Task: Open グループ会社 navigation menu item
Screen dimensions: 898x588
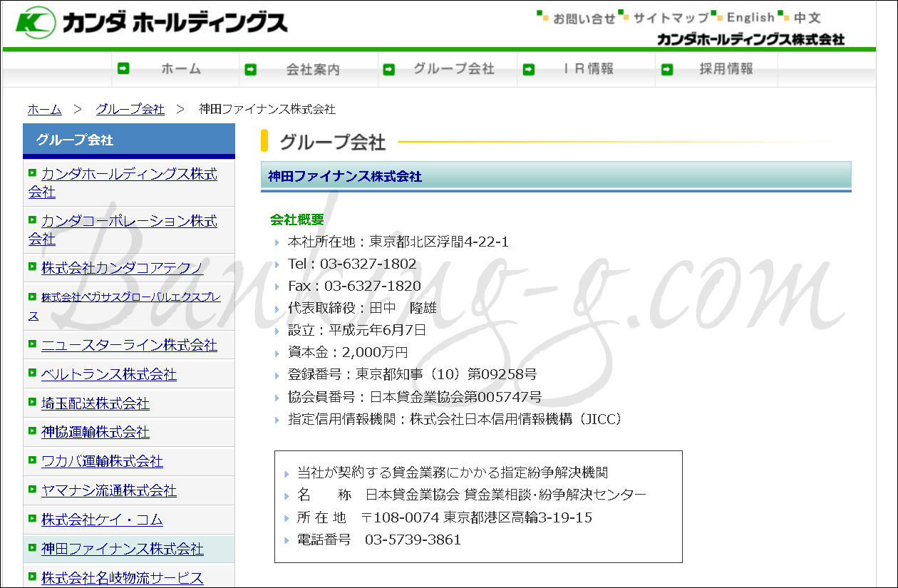Action: pos(453,69)
